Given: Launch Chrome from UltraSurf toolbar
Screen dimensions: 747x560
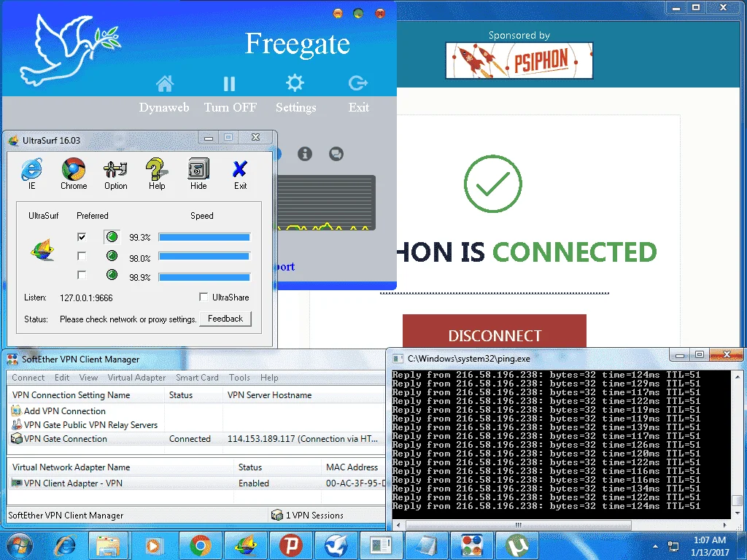Looking at the screenshot, I should (x=74, y=174).
